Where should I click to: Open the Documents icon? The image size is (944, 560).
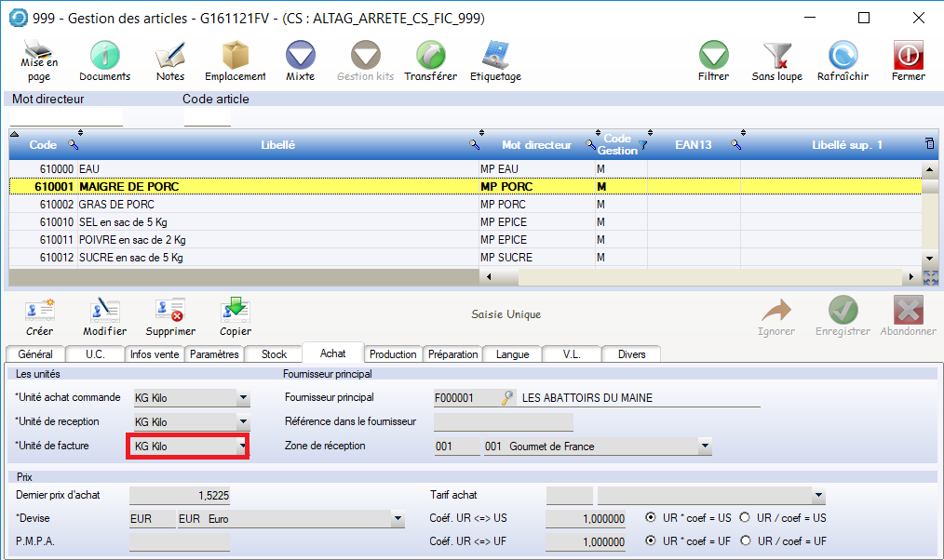(104, 56)
